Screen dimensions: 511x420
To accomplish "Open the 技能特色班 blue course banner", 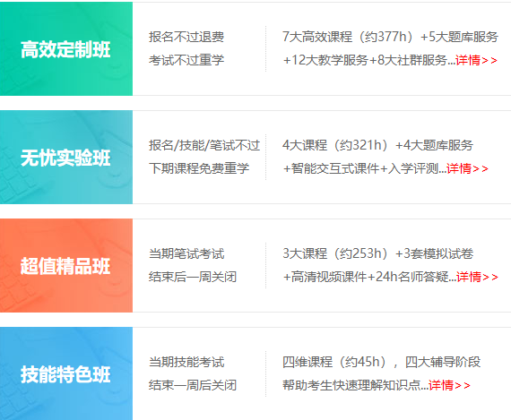I will (x=66, y=373).
